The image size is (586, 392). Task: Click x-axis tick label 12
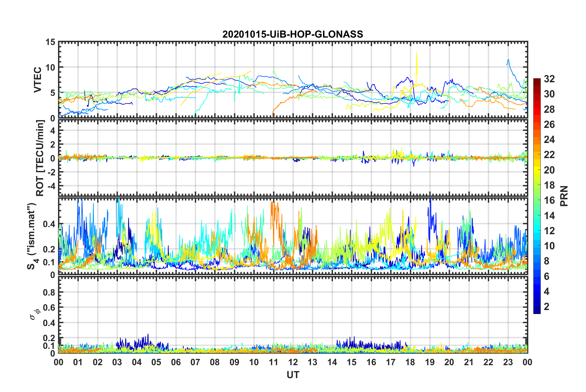click(293, 362)
